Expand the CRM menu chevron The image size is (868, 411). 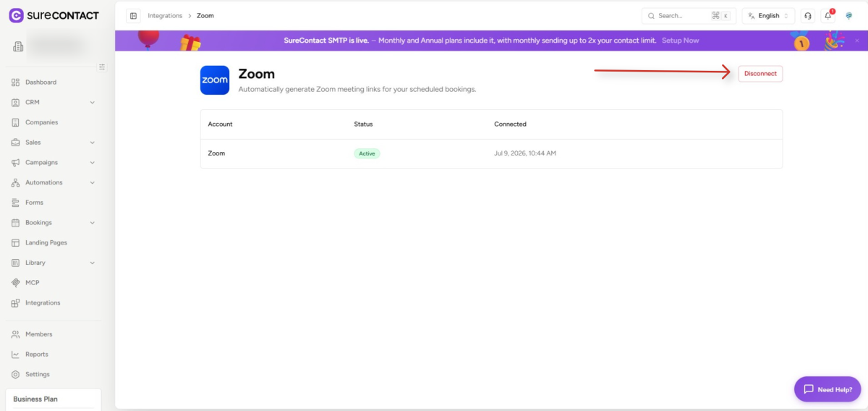93,103
